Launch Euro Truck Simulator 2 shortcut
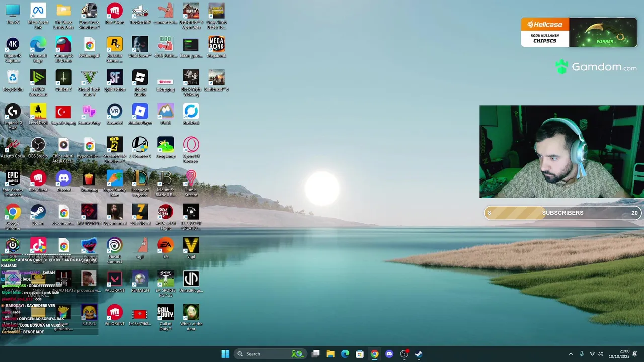This screenshot has width=644, height=362. point(89,16)
